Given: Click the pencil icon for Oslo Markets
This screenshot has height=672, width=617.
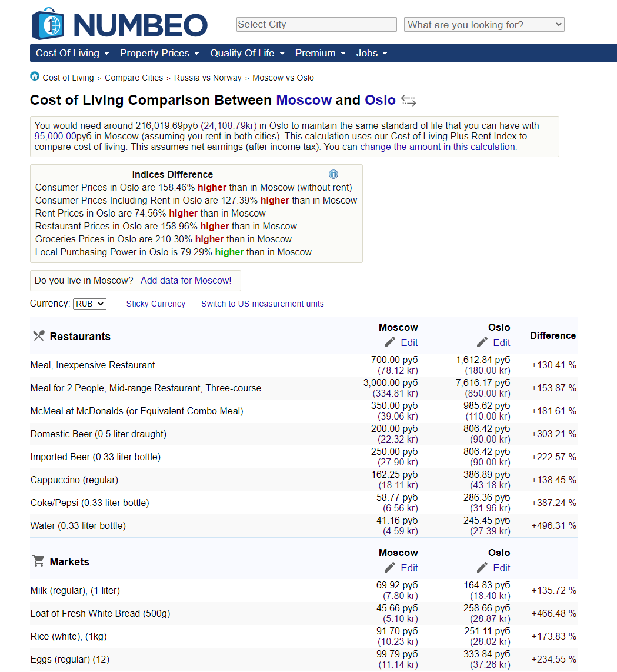Looking at the screenshot, I should [x=482, y=568].
